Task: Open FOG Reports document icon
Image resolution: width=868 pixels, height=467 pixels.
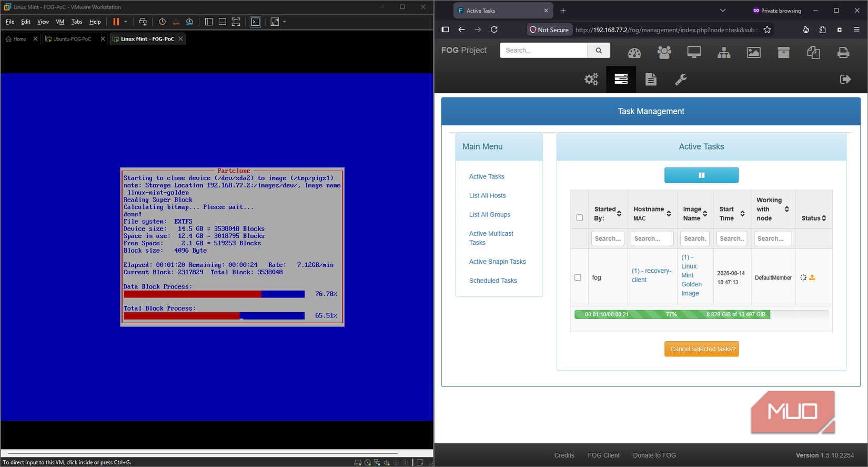Action: click(651, 80)
